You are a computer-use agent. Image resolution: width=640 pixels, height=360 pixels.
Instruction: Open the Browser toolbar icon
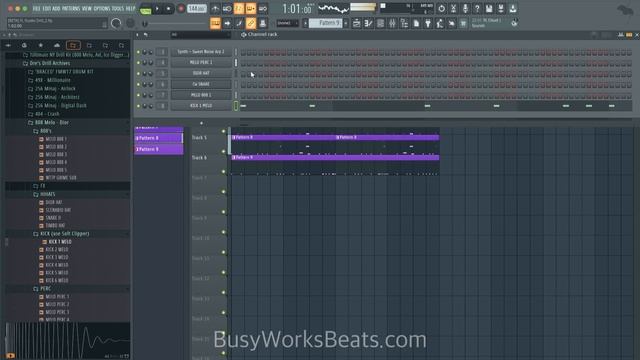(404, 23)
